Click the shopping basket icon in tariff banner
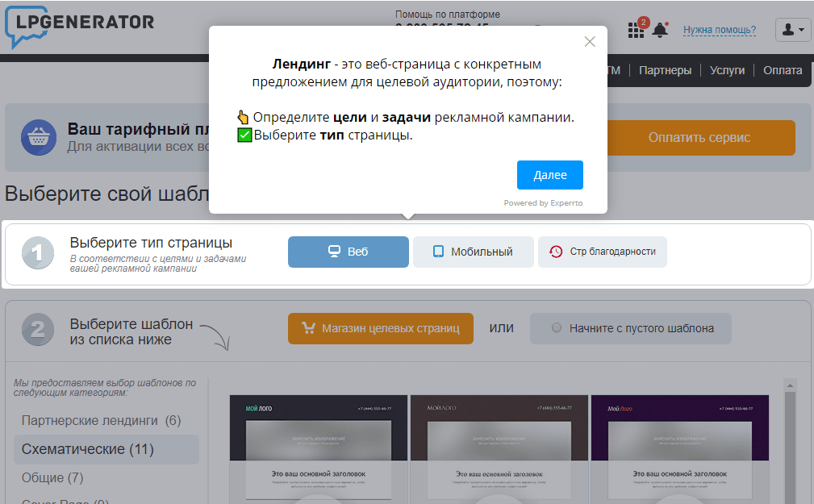 pos(38,137)
